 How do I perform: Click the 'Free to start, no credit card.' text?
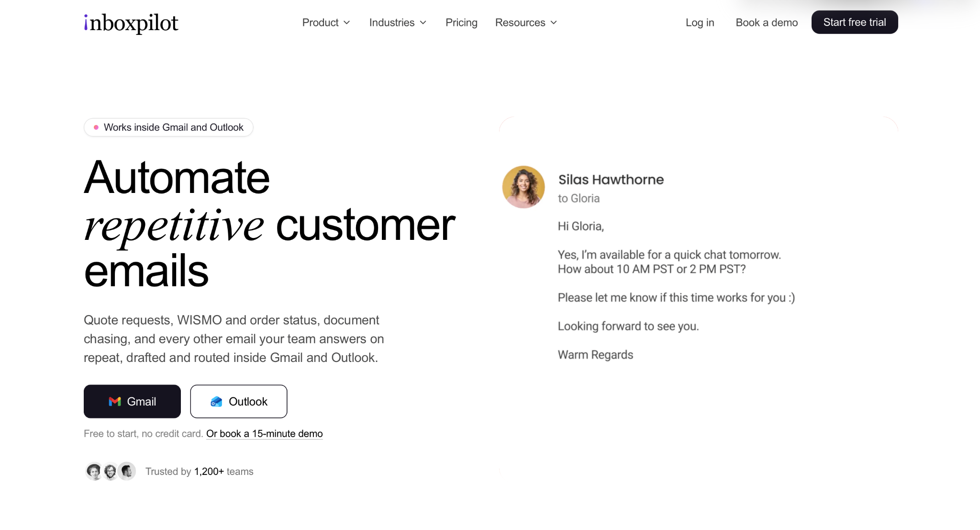click(144, 433)
